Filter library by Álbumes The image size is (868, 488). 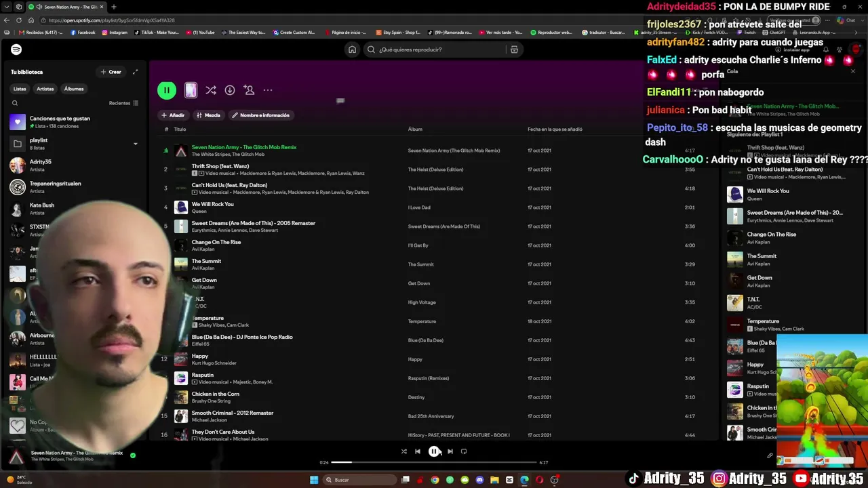tap(74, 89)
